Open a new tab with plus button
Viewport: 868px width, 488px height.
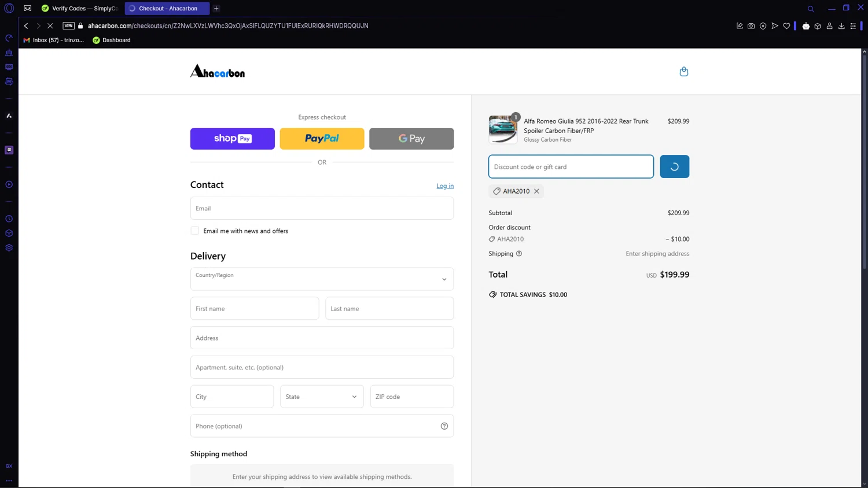click(x=216, y=9)
